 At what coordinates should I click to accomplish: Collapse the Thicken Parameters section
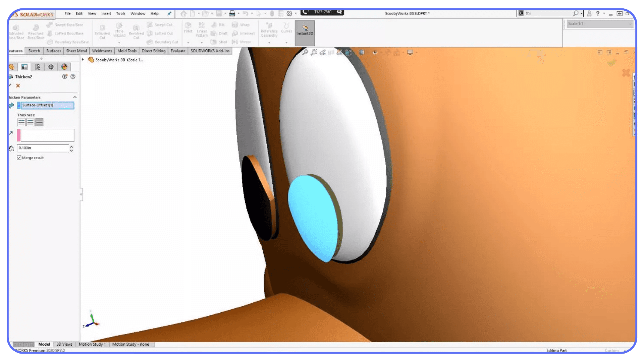[75, 97]
